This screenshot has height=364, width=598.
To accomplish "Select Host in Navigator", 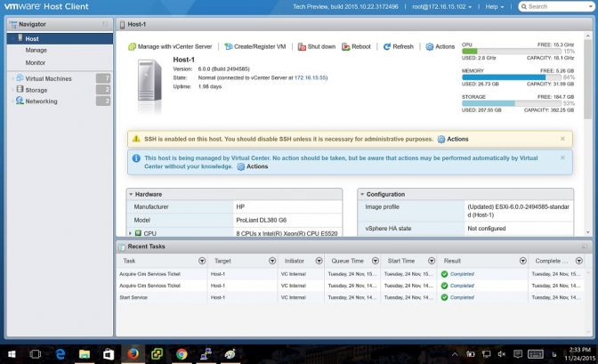I will [x=60, y=38].
